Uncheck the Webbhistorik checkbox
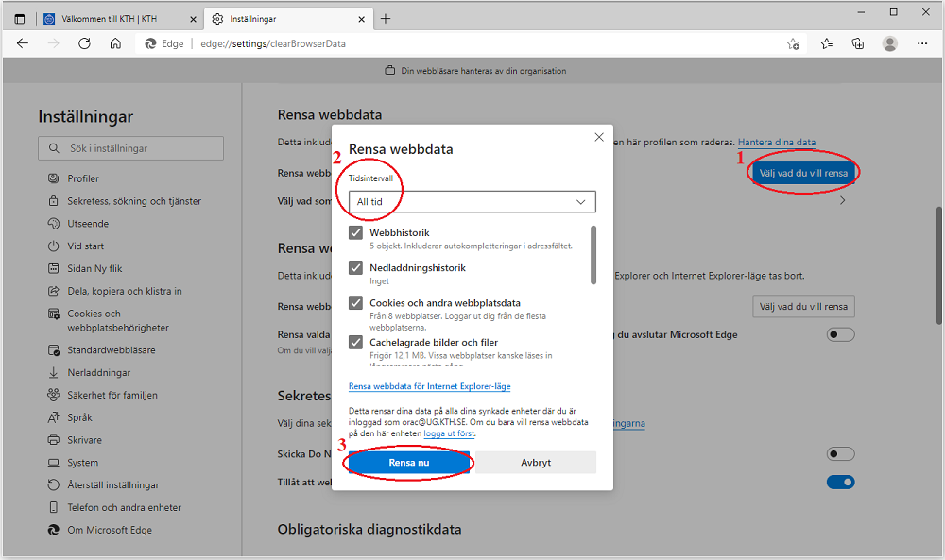945x560 pixels. [x=356, y=233]
